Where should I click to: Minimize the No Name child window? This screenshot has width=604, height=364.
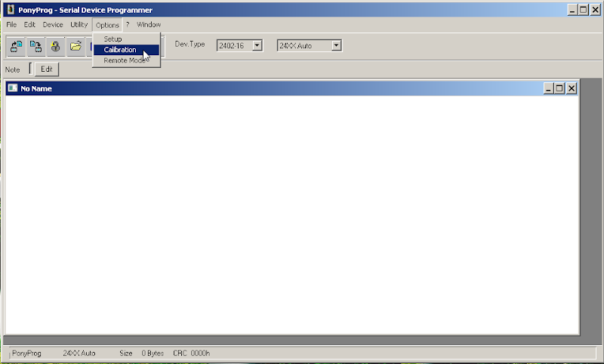click(548, 88)
